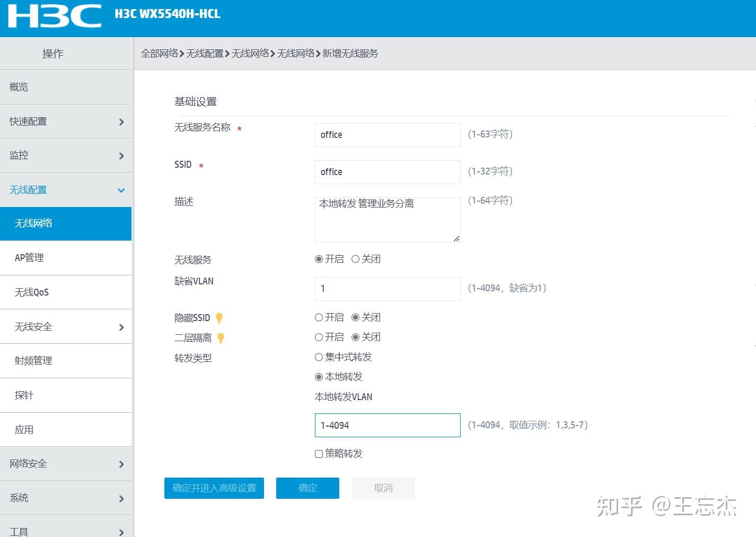Enable the 策略转发 checkbox
This screenshot has height=537, width=756.
(319, 454)
